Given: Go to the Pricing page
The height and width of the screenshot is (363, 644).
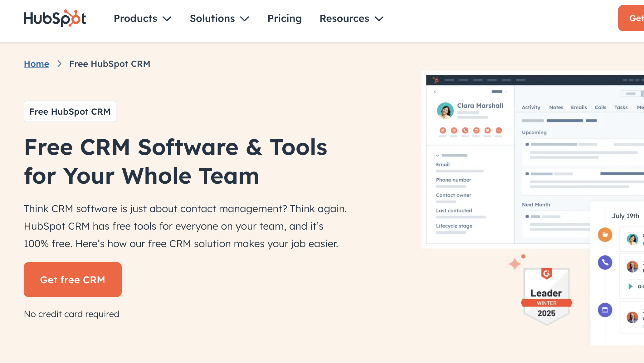Looking at the screenshot, I should pos(285,18).
